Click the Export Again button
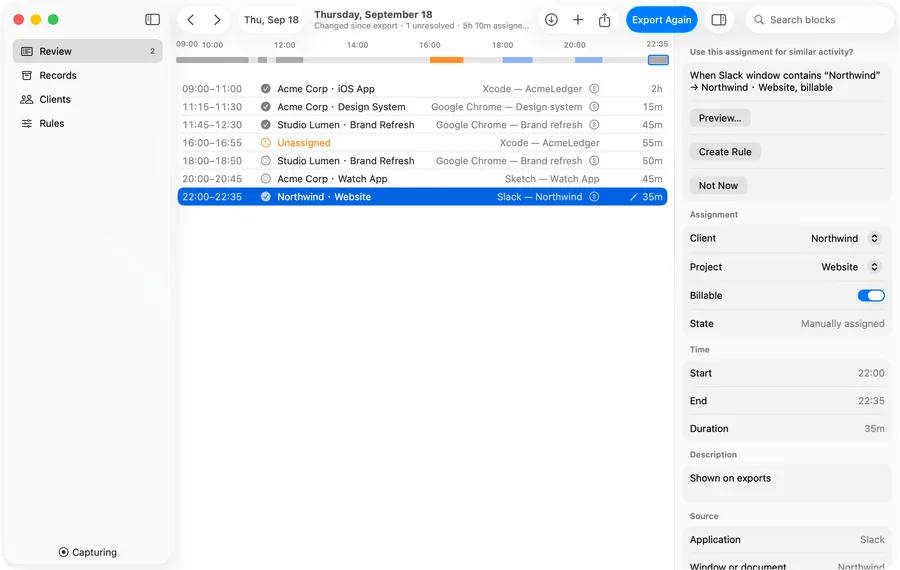The height and width of the screenshot is (570, 900). click(661, 20)
